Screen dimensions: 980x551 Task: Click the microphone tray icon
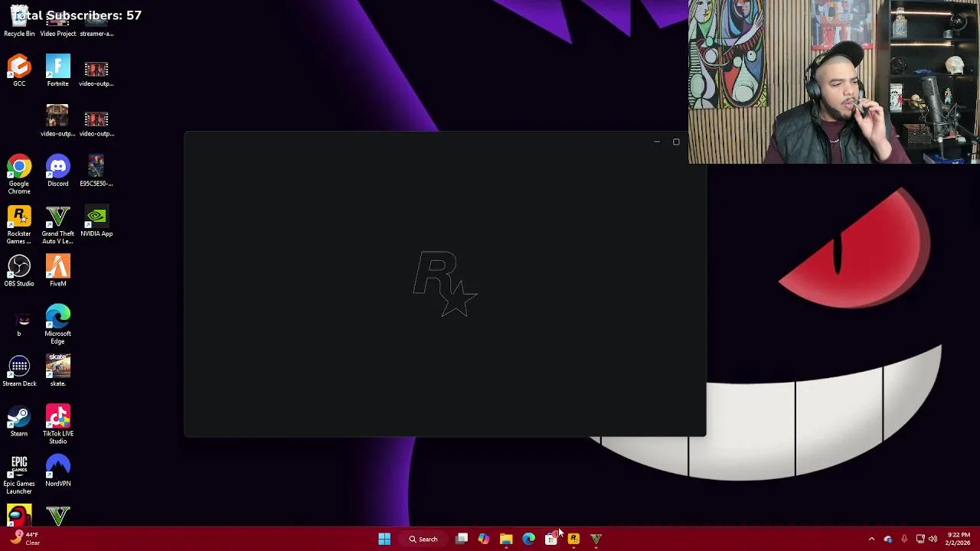(x=904, y=539)
